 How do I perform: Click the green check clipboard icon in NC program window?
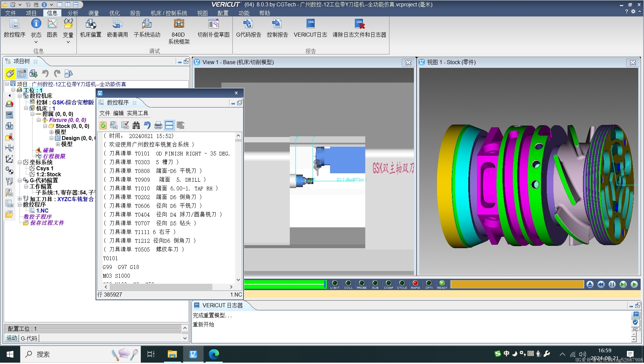coord(103,126)
